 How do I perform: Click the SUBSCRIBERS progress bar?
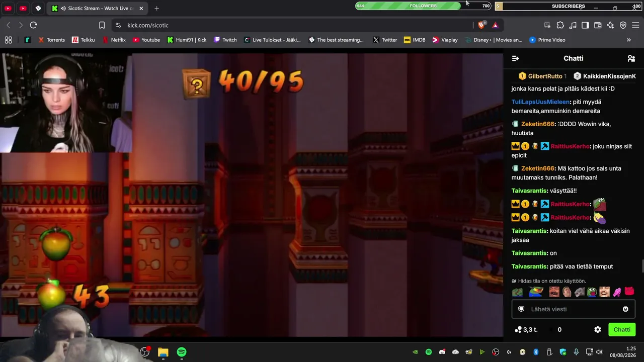click(x=569, y=6)
